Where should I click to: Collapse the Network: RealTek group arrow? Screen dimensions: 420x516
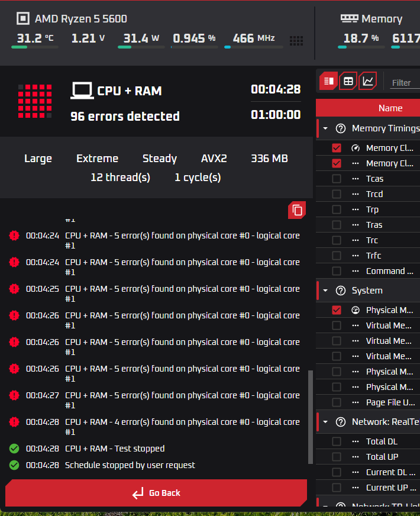325,422
